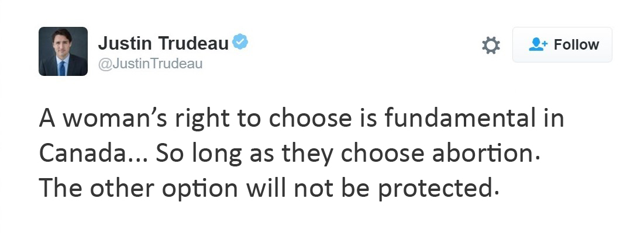Click the person-plus icon in Follow
The image size is (644, 233).
click(x=538, y=44)
